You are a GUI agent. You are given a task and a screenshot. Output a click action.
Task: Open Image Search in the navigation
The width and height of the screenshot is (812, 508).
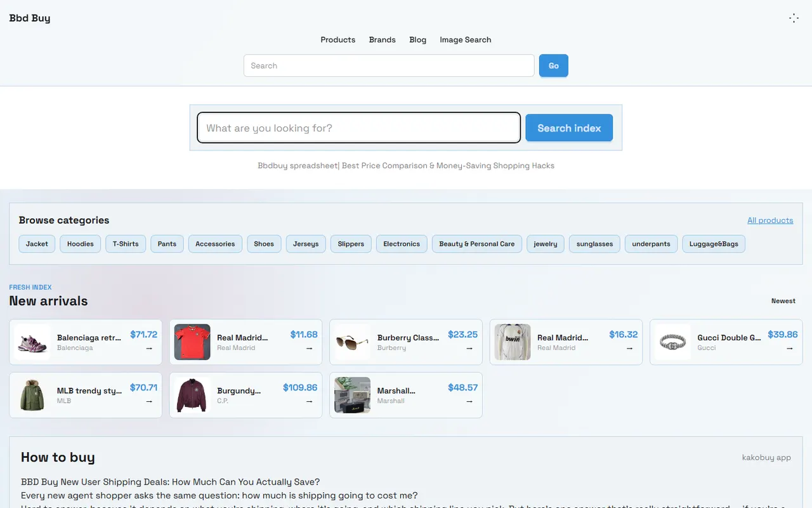[465, 39]
